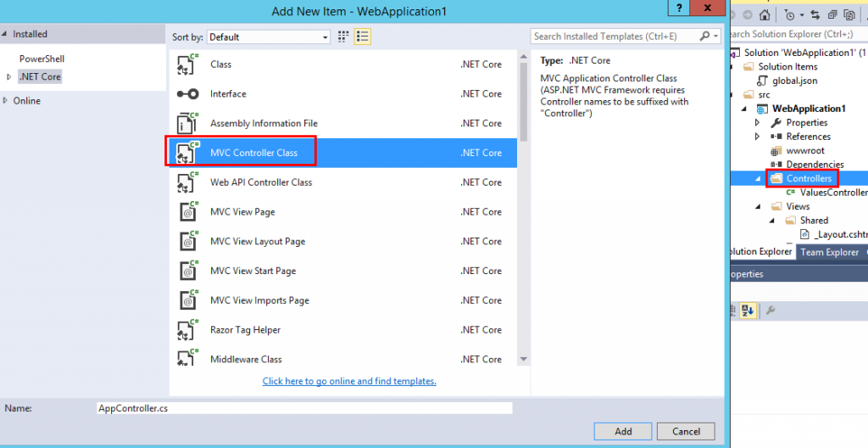
Task: Go Home in Solution Explorer toolbar
Action: pyautogui.click(x=765, y=15)
